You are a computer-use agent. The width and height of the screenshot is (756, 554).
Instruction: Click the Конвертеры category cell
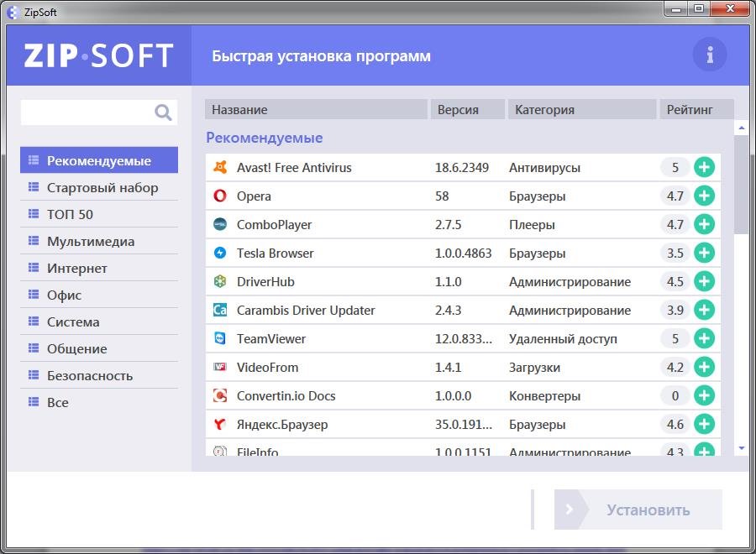(545, 396)
